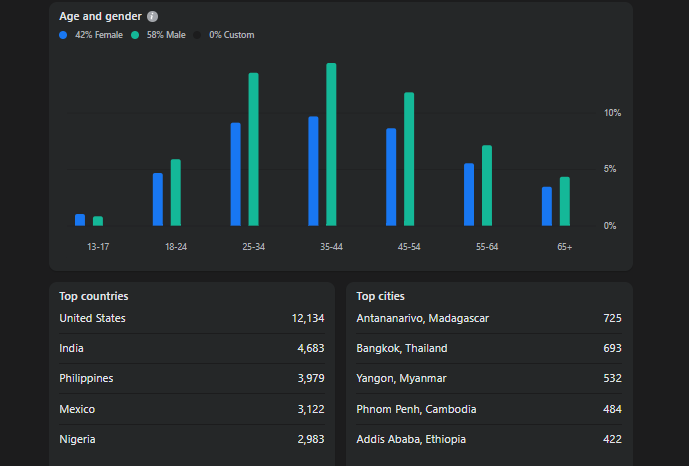Image resolution: width=689 pixels, height=466 pixels.
Task: Select the blue female bar for 18-24
Action: (158, 199)
